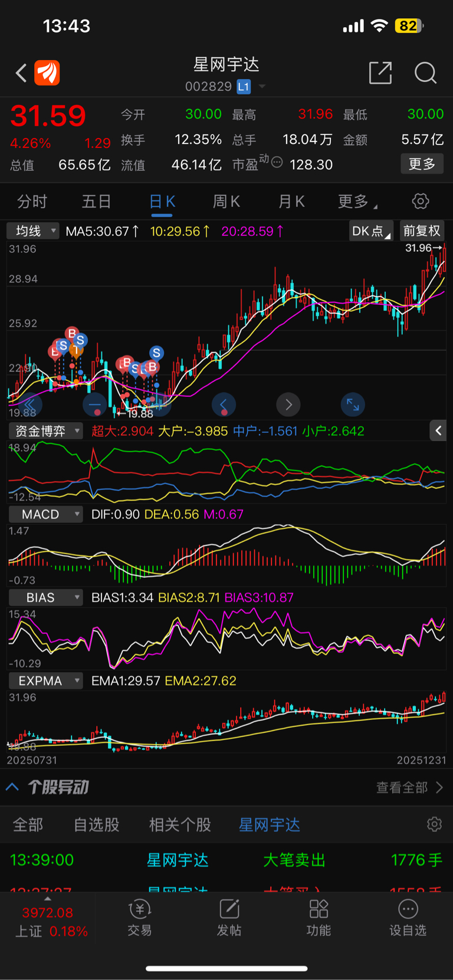Select the 自选股 filter tab
Screen dimensions: 453x980
97,824
